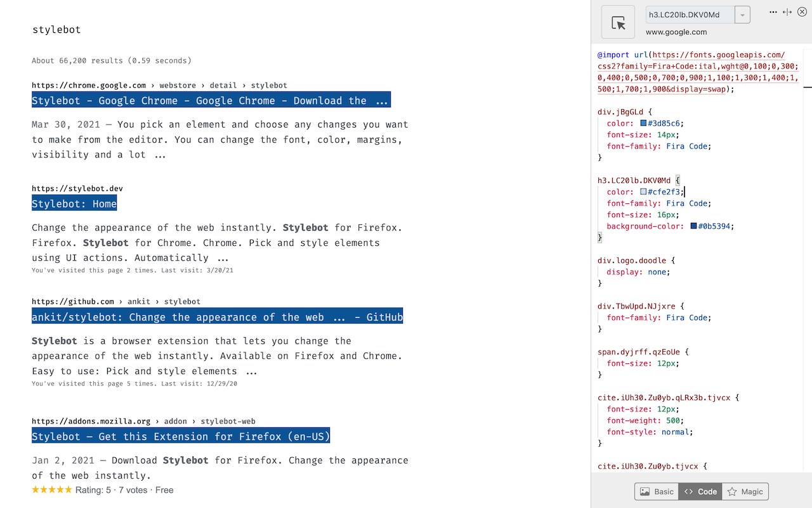Open the three-dots more options menu
This screenshot has height=508, width=812.
(x=773, y=12)
